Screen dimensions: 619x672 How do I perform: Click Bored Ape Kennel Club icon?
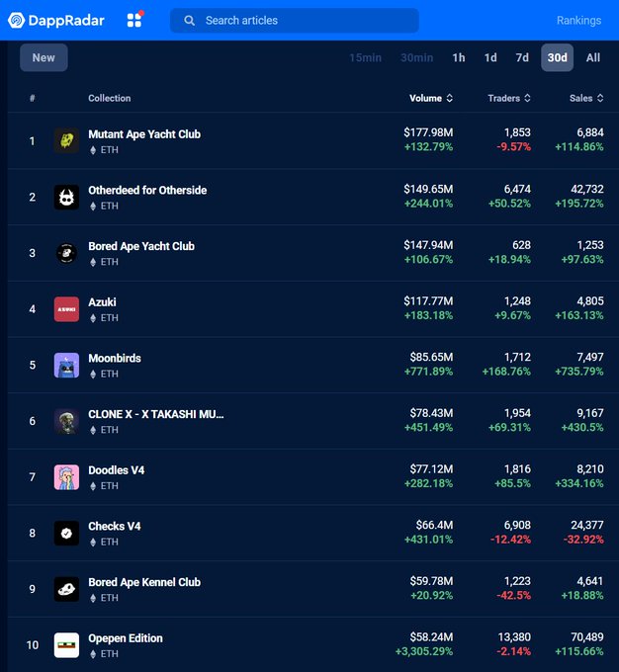[x=66, y=589]
